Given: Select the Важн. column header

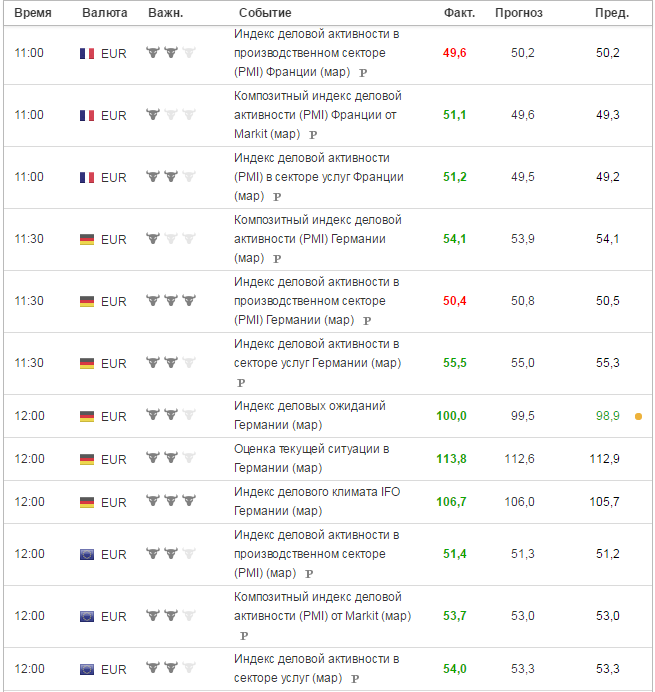Looking at the screenshot, I should point(166,13).
